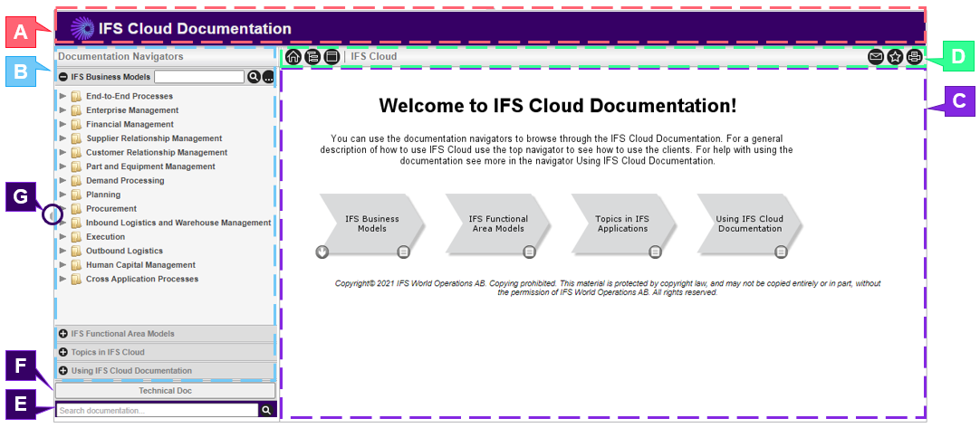Screen dimensions: 980x428
Task: Click the down-arrow icon on IFS Business Models chevron
Action: (x=322, y=252)
